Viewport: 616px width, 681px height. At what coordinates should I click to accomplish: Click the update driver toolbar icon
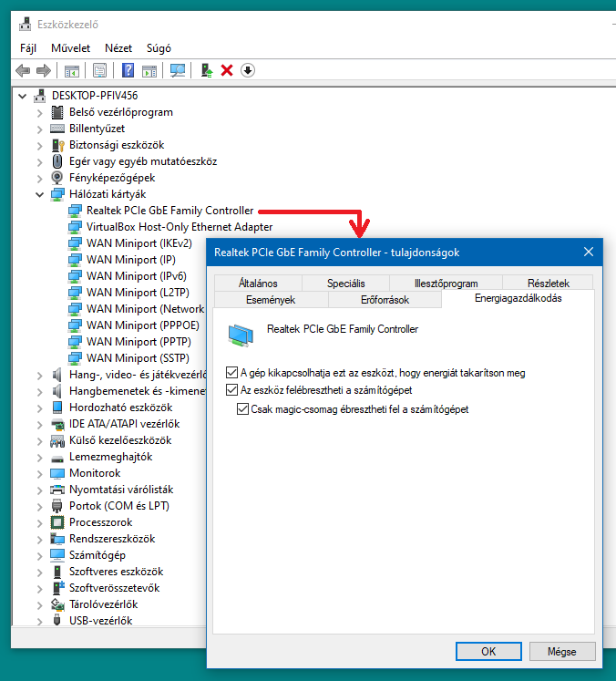point(206,70)
